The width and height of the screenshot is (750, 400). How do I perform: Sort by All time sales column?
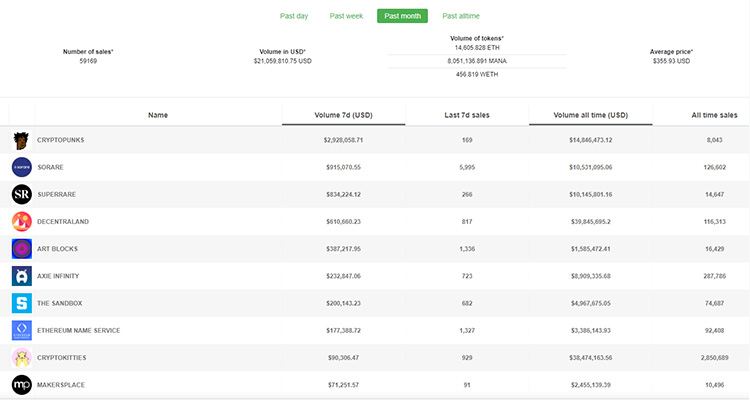point(715,115)
